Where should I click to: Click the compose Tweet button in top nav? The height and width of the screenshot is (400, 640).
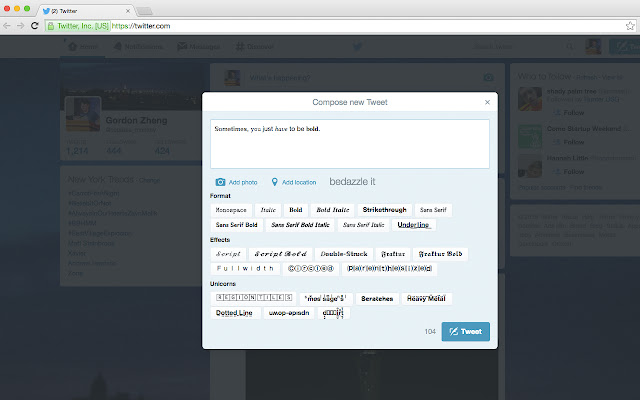tap(624, 47)
